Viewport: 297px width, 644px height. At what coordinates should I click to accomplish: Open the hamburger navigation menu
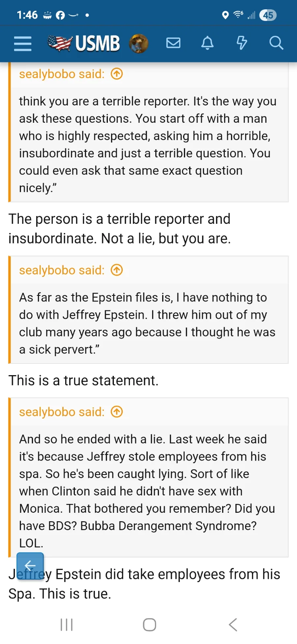(23, 43)
